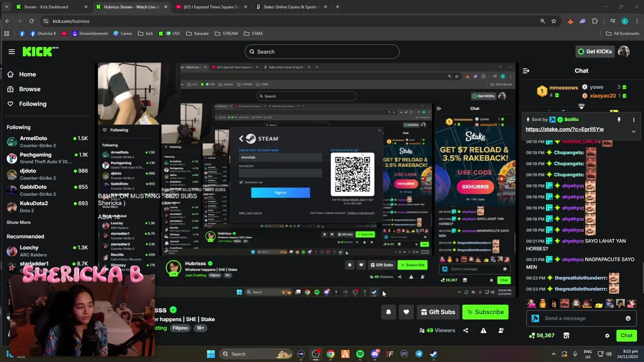This screenshot has height=362, width=644.
Task: Click the share stream icon
Action: (465, 330)
